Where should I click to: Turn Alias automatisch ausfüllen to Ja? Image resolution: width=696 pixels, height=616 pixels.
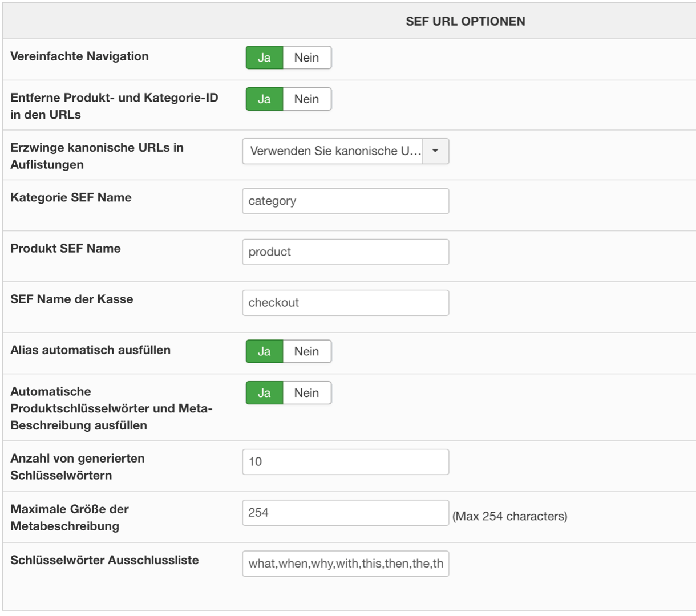[x=264, y=351]
